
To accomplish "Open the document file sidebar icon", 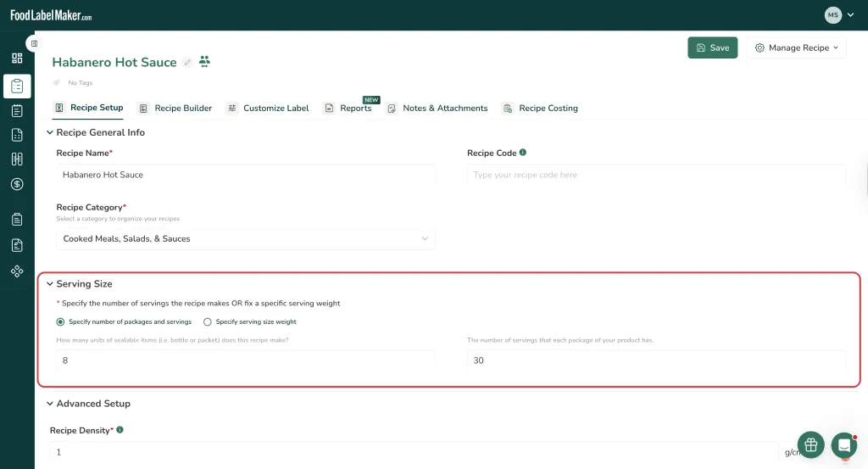I will (x=17, y=135).
